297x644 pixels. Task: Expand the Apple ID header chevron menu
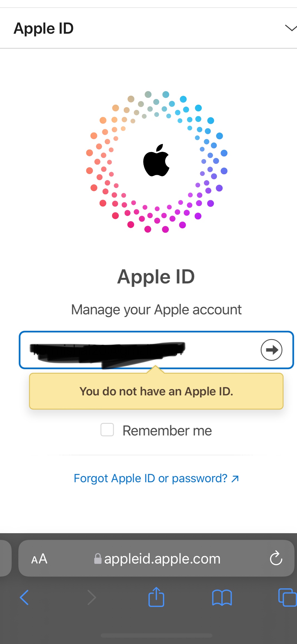click(290, 28)
